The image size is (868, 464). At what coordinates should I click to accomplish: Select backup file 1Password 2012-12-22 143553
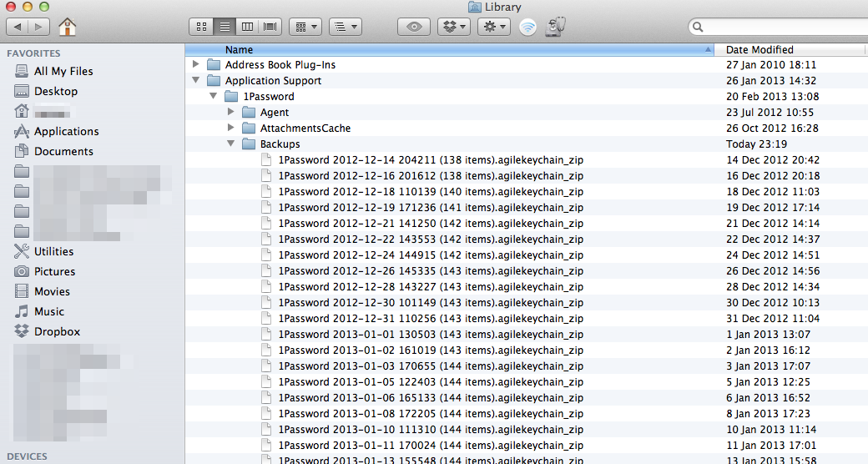431,240
